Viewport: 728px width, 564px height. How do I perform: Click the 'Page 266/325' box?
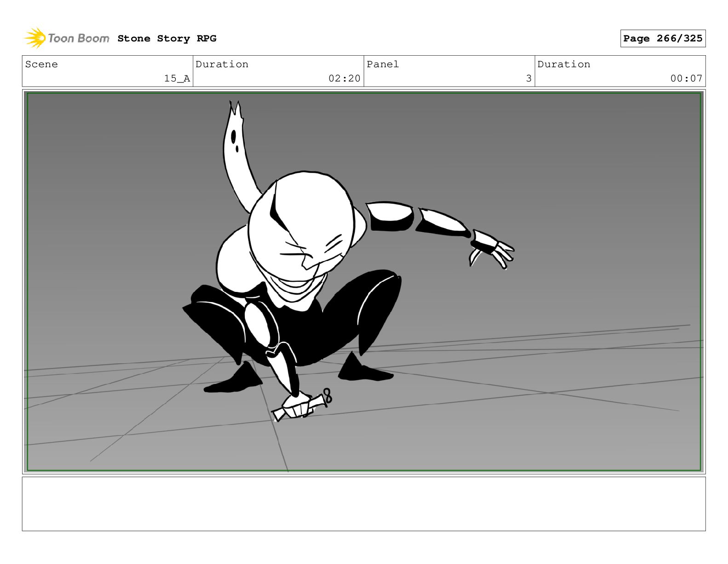point(663,39)
